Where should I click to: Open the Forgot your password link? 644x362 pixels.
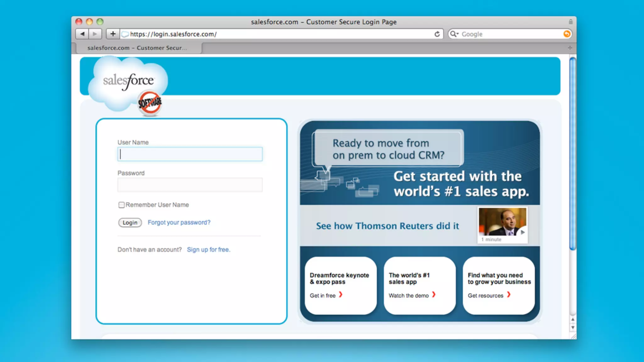[179, 222]
